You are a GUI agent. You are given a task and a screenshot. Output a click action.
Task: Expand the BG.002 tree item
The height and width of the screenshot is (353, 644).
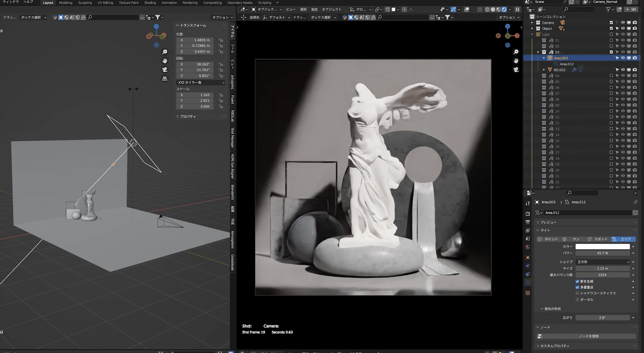pos(544,70)
